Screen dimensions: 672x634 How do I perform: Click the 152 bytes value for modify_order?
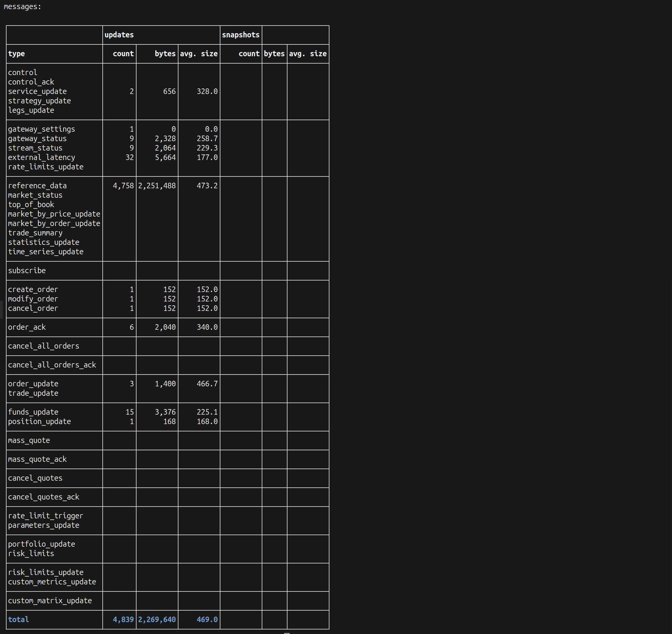169,299
